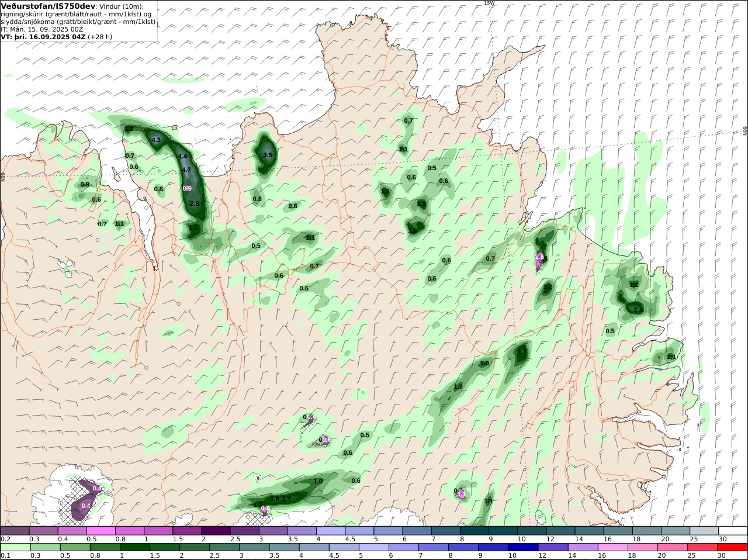This screenshot has width=748, height=560.
Task: Select the slate blue swatch above the 6 snow label
Action: pos(417,531)
